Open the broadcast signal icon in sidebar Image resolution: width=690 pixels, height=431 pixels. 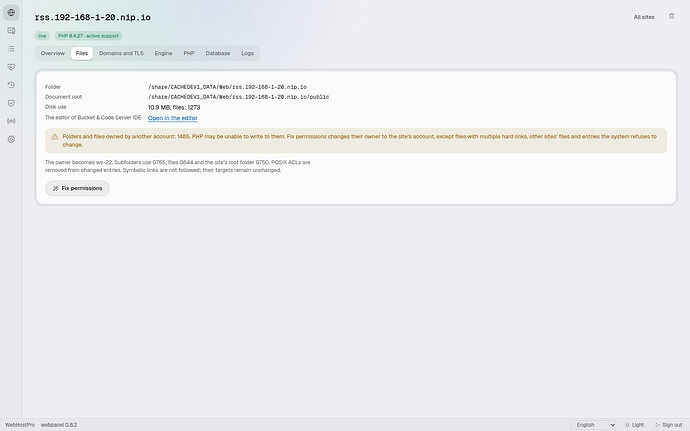(11, 121)
